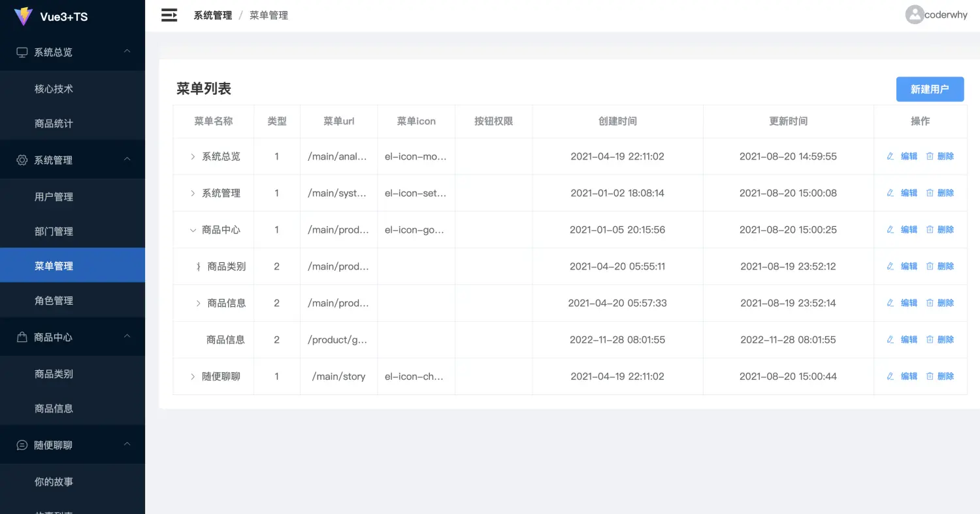Collapse the 系统管理 sidebar submenu arrow

tap(127, 159)
